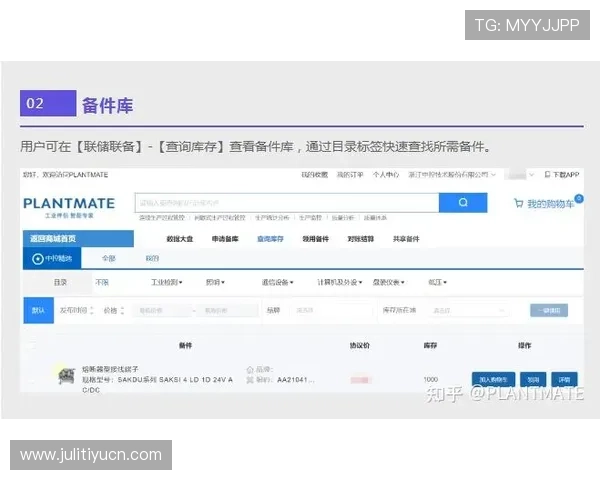Open the 共享备件 menu item

pyautogui.click(x=406, y=239)
